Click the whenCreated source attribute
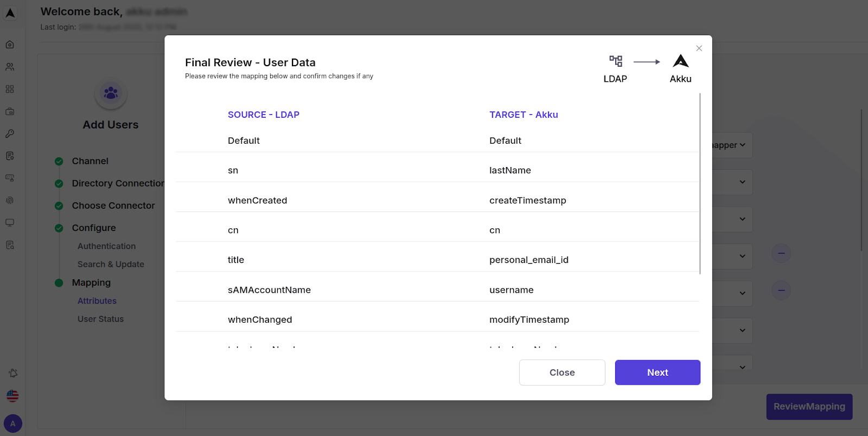This screenshot has height=436, width=868. coord(257,200)
